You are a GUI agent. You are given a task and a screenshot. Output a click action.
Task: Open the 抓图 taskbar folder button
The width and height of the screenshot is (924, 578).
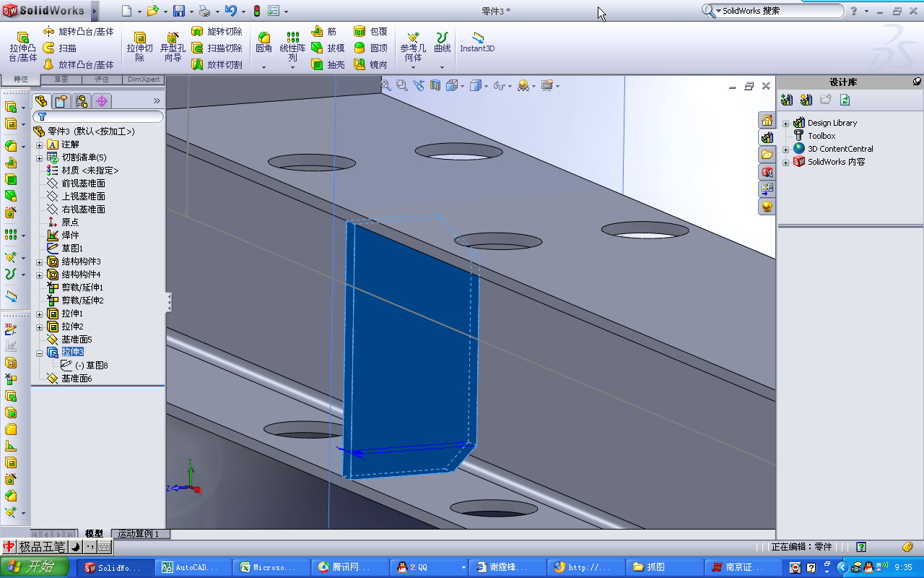664,568
